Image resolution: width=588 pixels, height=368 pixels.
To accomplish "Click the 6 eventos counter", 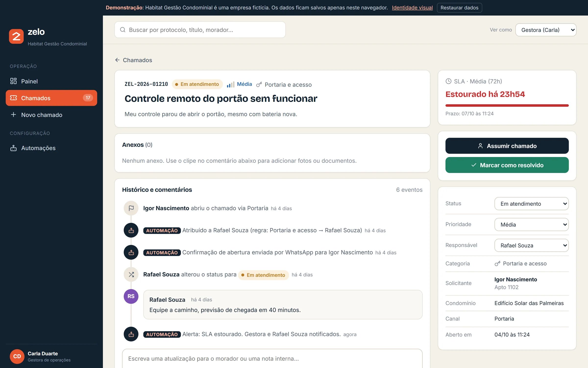I will coord(409,190).
